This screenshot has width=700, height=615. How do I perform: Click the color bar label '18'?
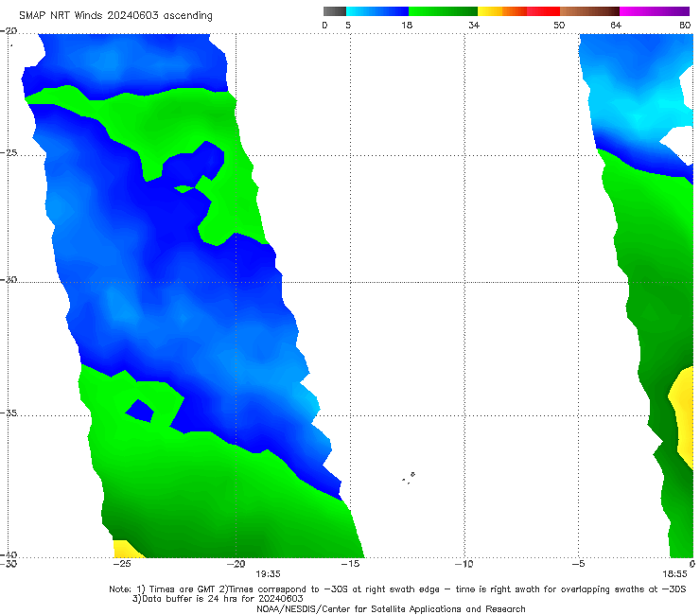point(407,25)
